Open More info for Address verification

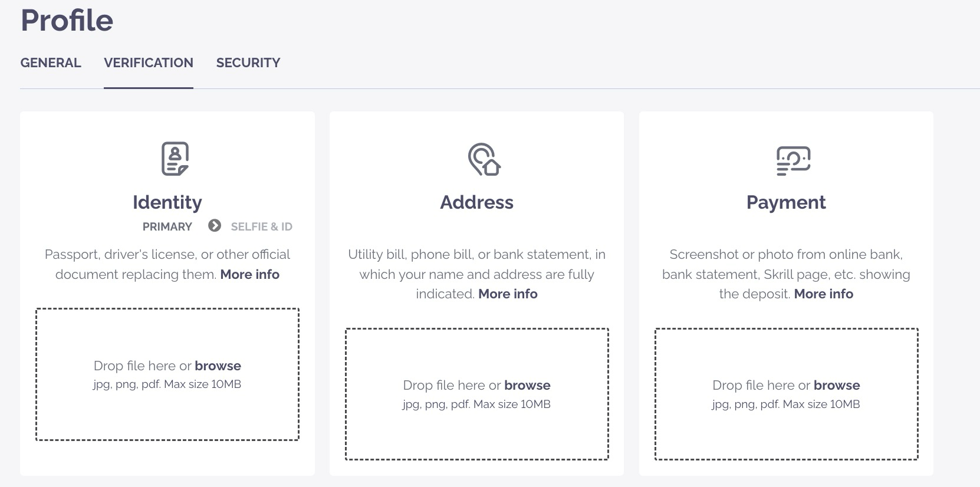pos(508,294)
